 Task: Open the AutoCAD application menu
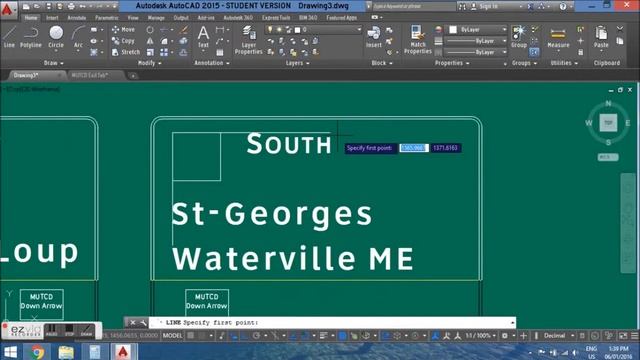[x=7, y=9]
